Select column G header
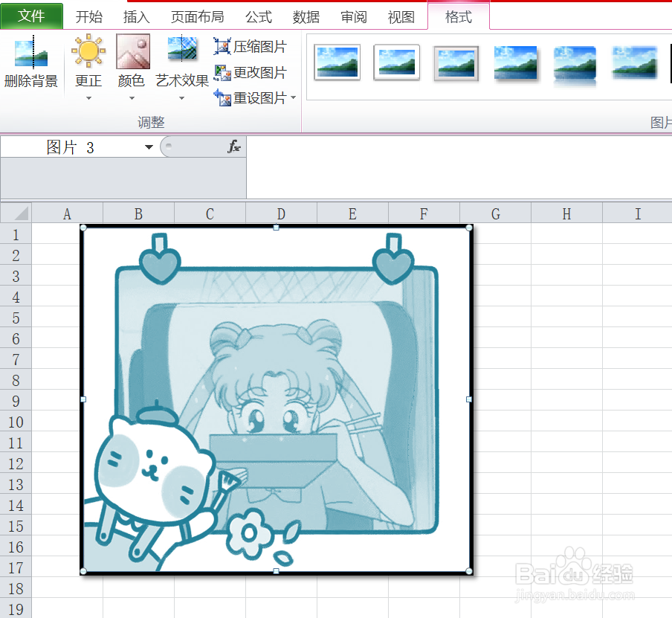 [495, 213]
